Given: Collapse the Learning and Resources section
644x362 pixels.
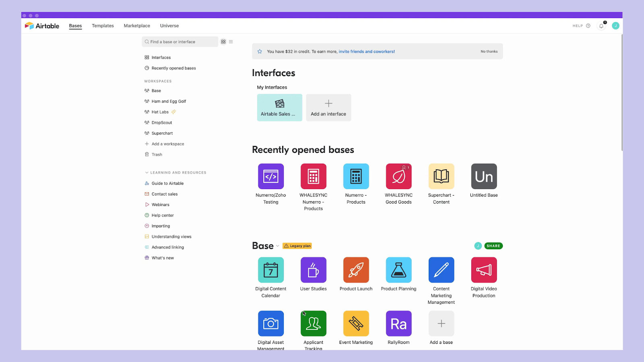Looking at the screenshot, I should pyautogui.click(x=147, y=173).
